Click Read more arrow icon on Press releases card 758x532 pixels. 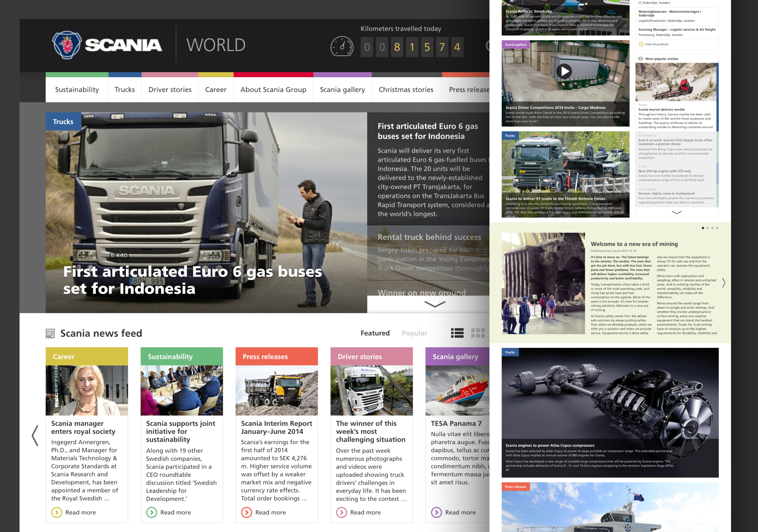click(247, 512)
